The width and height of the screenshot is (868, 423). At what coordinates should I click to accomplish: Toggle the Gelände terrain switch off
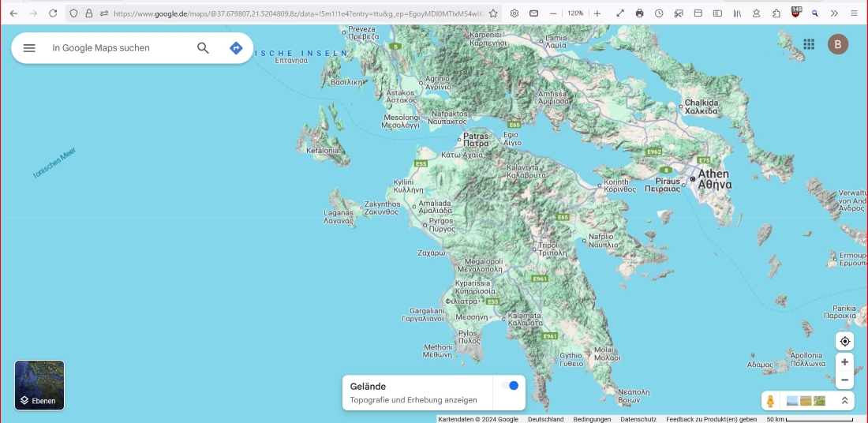[510, 386]
